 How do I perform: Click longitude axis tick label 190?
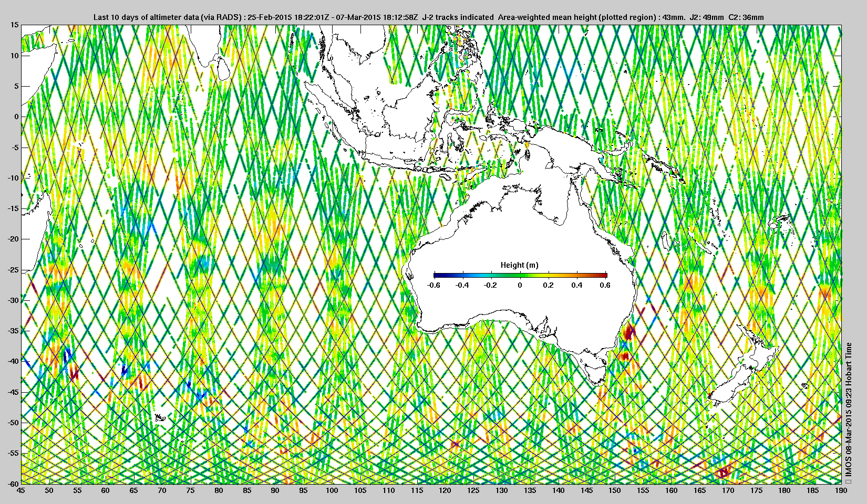point(841,490)
